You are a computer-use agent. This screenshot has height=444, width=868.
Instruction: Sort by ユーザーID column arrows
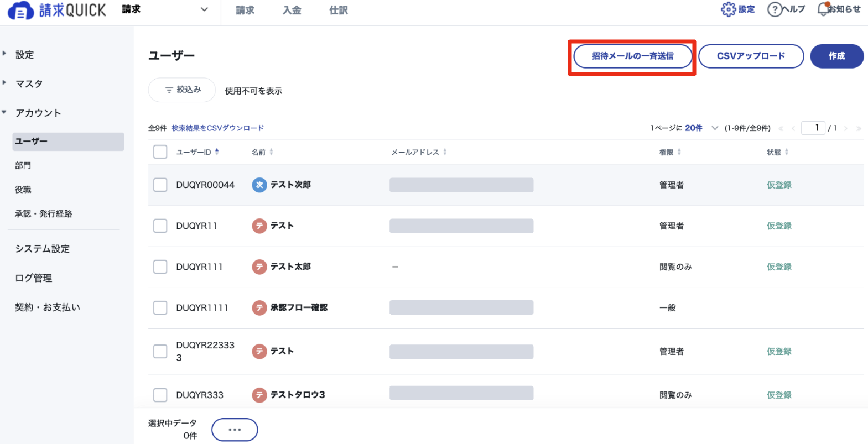point(217,152)
